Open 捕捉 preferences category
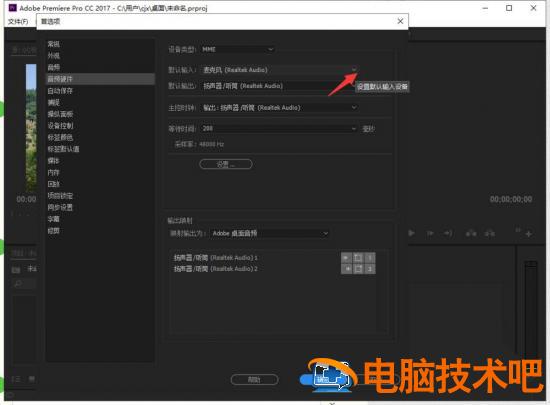 [x=54, y=102]
